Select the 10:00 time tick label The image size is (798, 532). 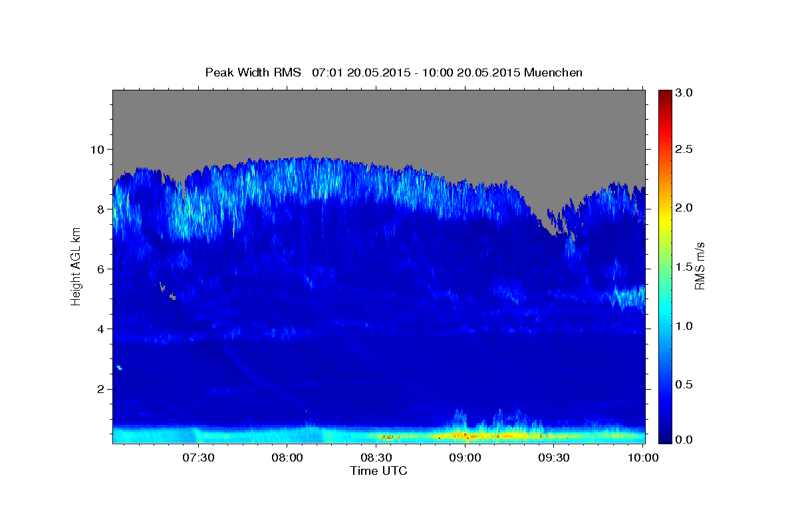(643, 458)
